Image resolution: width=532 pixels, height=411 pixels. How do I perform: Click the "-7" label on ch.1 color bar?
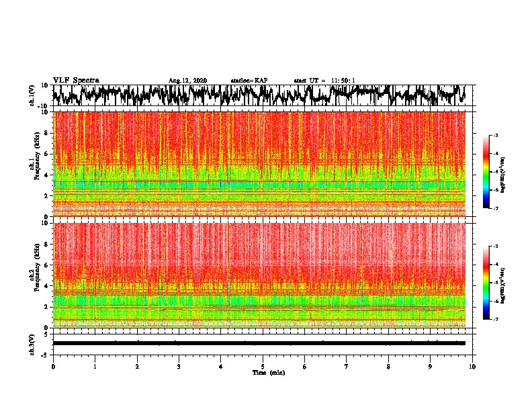click(x=494, y=208)
